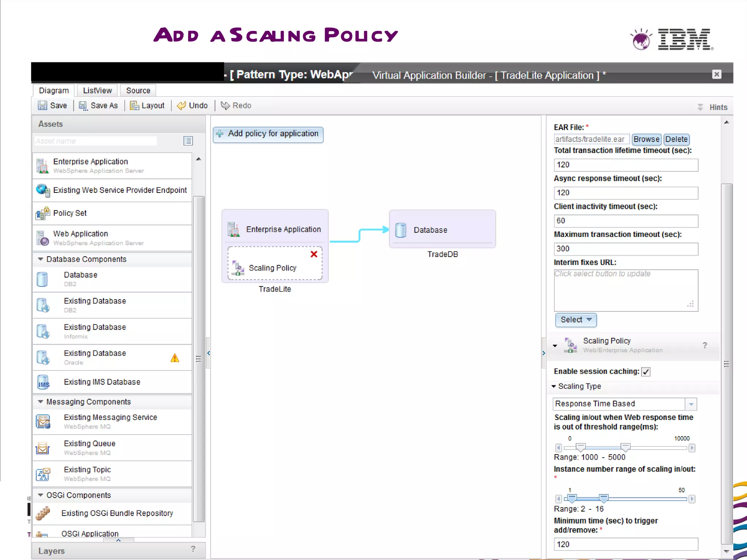Screen dimensions: 747x560
Task: Click Minimum time to trigger add/remove field
Action: (x=626, y=544)
